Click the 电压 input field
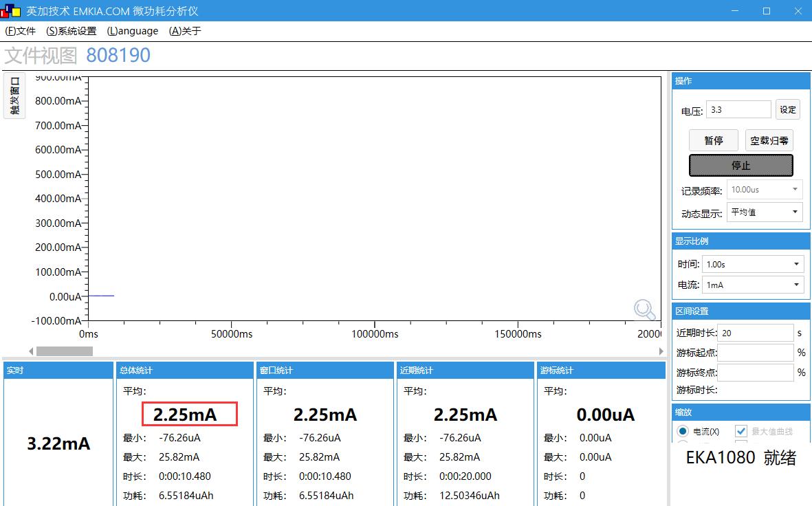This screenshot has height=506, width=812. [738, 110]
